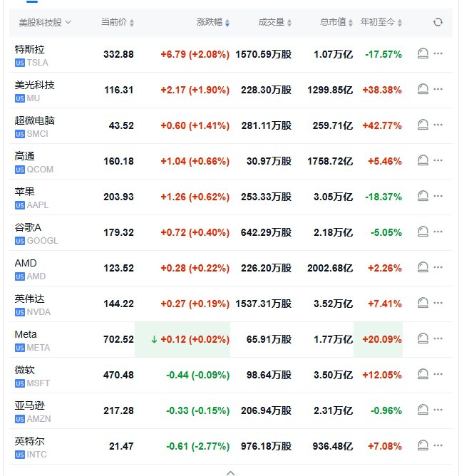
Task: Open 英特尔 INTC stock details
Action: (31, 447)
